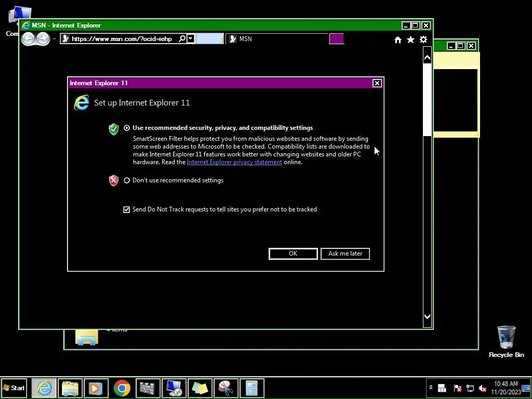532x399 pixels.
Task: Open a new tab with the purple tab button
Action: pyautogui.click(x=336, y=38)
